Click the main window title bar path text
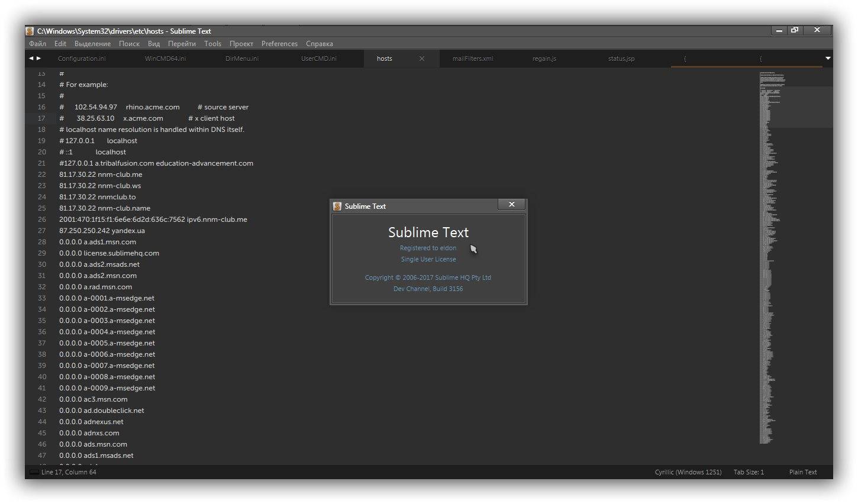Viewport: 858px width, 504px height. pyautogui.click(x=124, y=31)
